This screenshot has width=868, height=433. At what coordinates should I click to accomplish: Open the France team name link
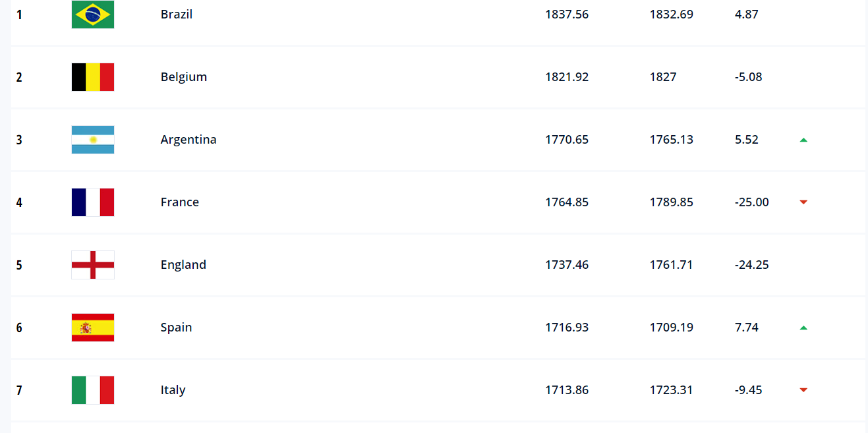click(180, 202)
